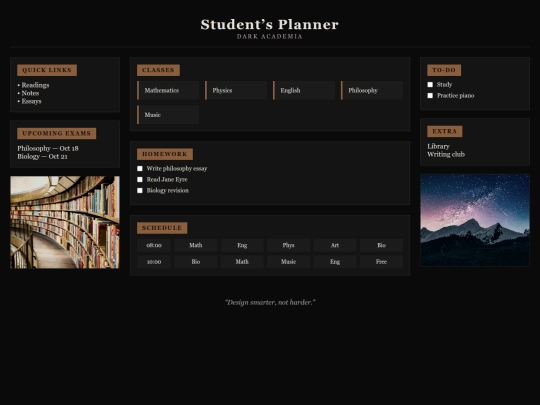Click the Upcoming Exams heading

click(x=56, y=133)
